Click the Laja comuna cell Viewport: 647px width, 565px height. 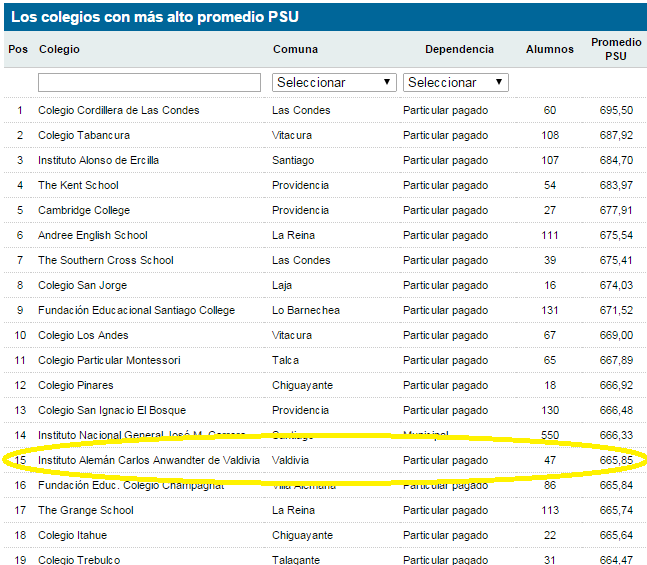[x=282, y=285]
